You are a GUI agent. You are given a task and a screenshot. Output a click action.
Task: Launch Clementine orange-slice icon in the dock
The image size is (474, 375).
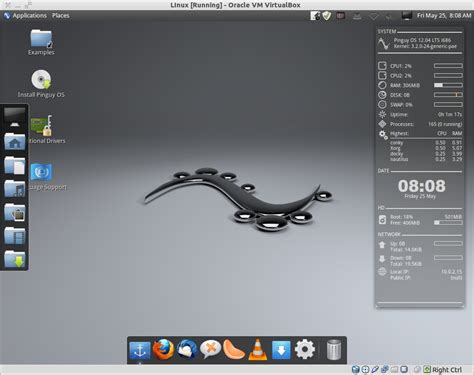[x=234, y=349]
